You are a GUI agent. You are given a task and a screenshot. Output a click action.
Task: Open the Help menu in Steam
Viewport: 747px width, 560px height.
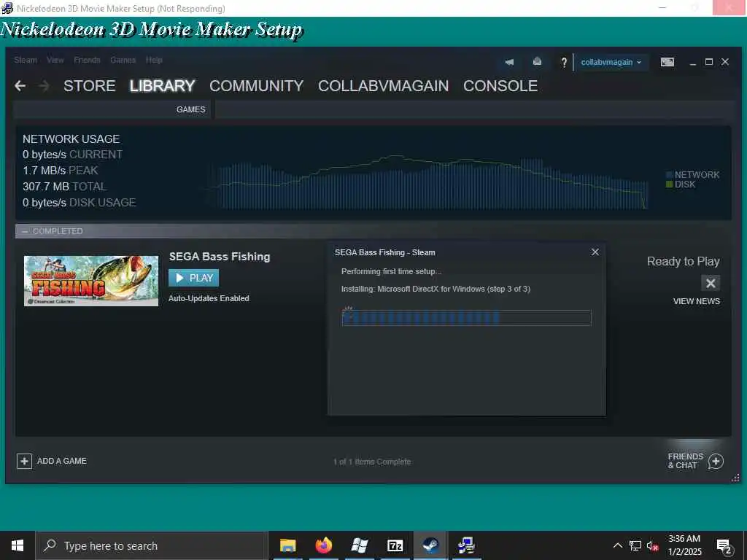[154, 60]
